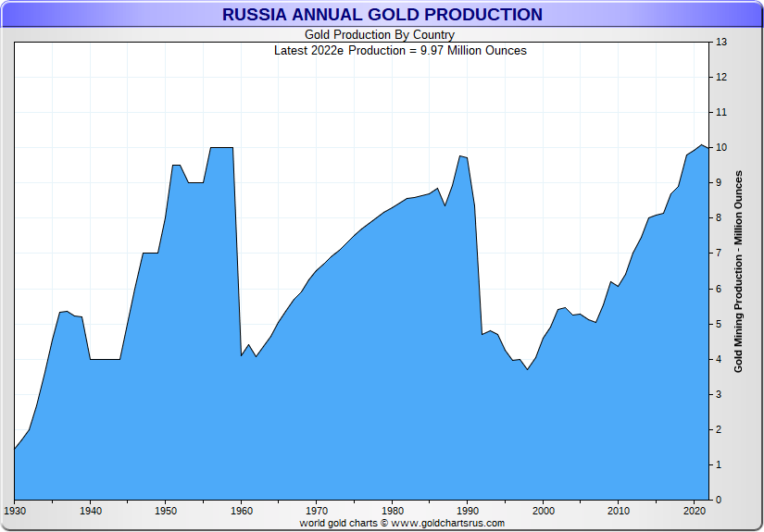Click the vertical 'Gold Mining Production' axis title

click(x=738, y=271)
